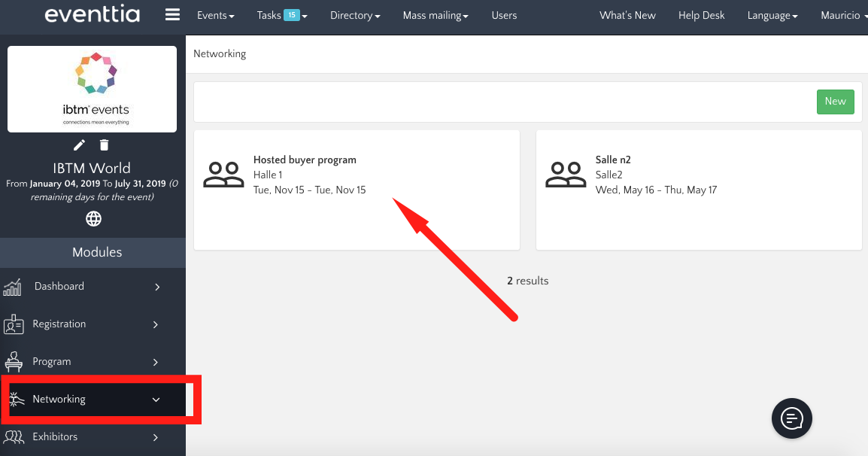Click the trash delete event icon

[x=105, y=145]
